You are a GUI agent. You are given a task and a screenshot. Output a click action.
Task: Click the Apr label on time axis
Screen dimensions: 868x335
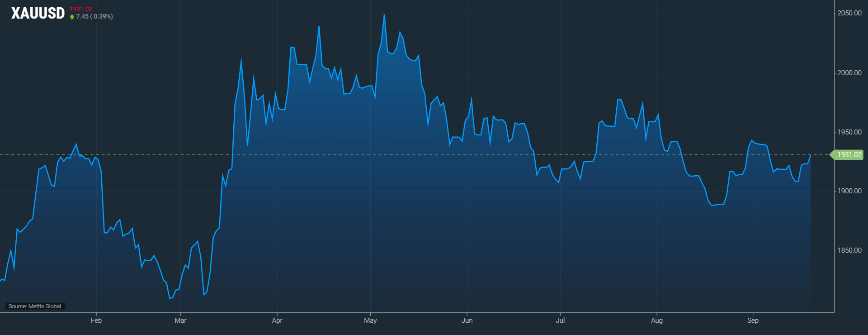tap(277, 321)
